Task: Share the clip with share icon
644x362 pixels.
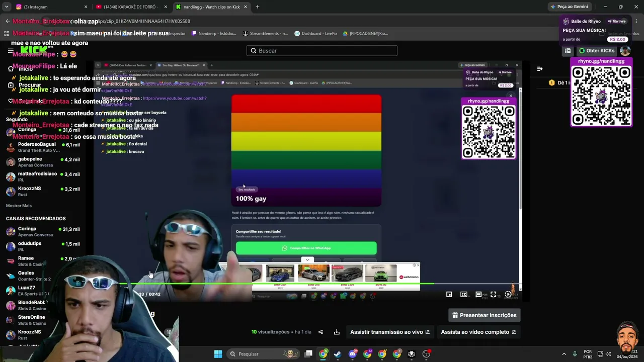Action: [320, 332]
